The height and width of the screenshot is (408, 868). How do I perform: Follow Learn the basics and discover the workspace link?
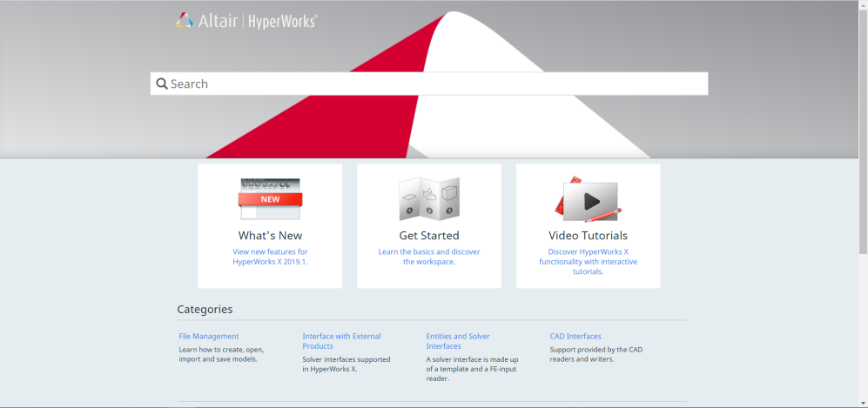[x=429, y=257]
